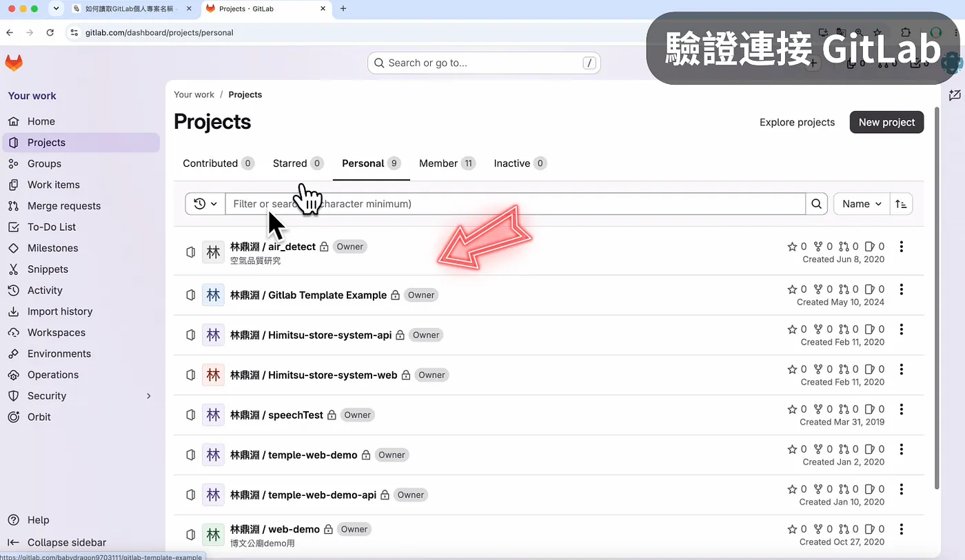Open actions menu for air_detect project

pyautogui.click(x=901, y=247)
